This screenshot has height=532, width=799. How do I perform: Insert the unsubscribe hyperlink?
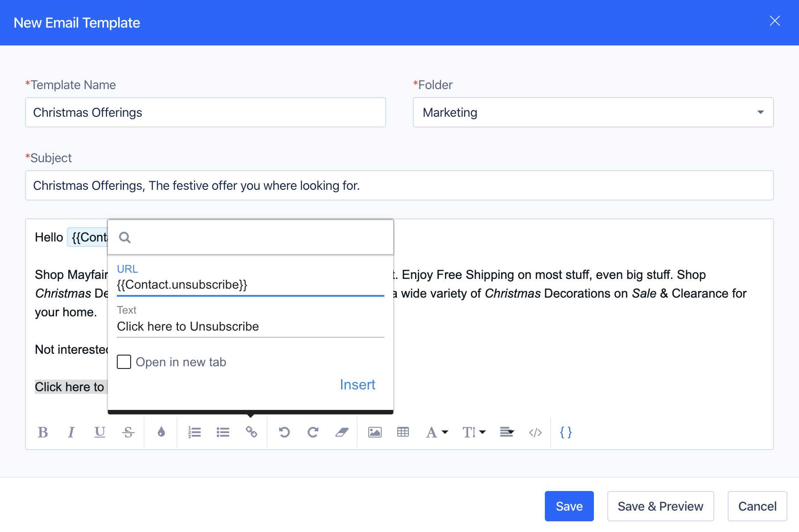pyautogui.click(x=357, y=385)
